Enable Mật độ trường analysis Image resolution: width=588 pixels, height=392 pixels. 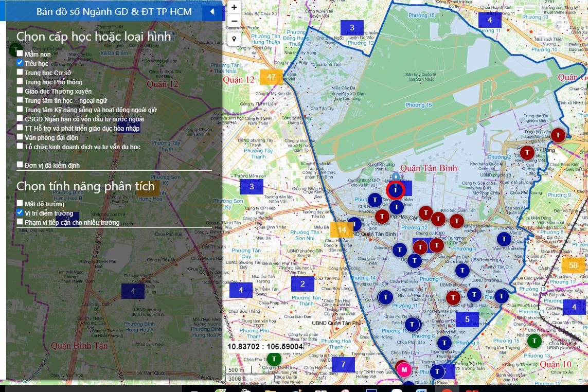point(20,203)
